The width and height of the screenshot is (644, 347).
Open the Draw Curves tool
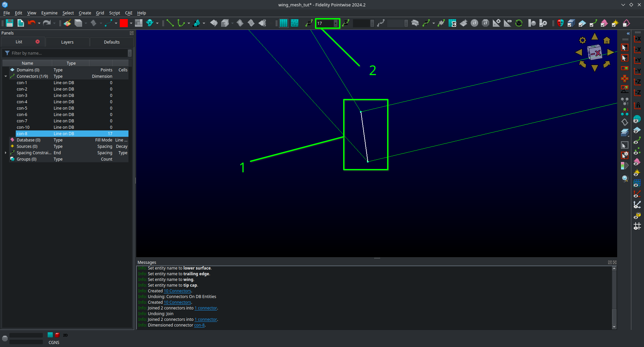pos(182,23)
